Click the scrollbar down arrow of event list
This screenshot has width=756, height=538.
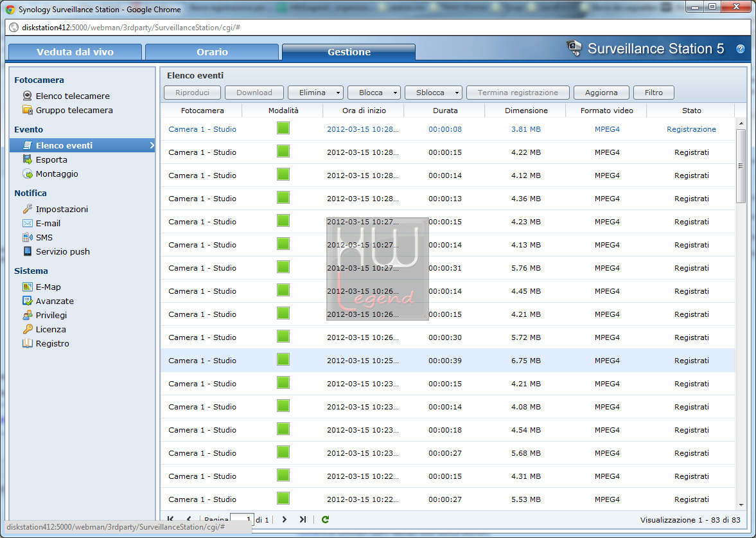[x=741, y=505]
